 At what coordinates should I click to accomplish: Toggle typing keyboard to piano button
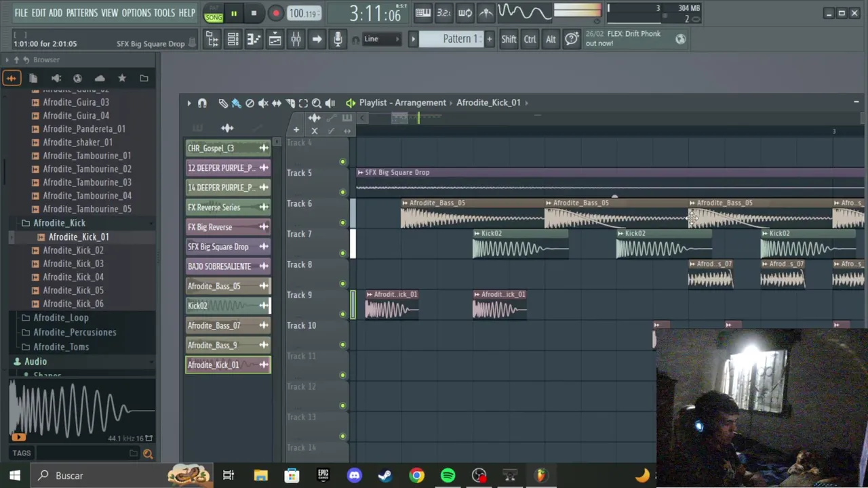[423, 12]
